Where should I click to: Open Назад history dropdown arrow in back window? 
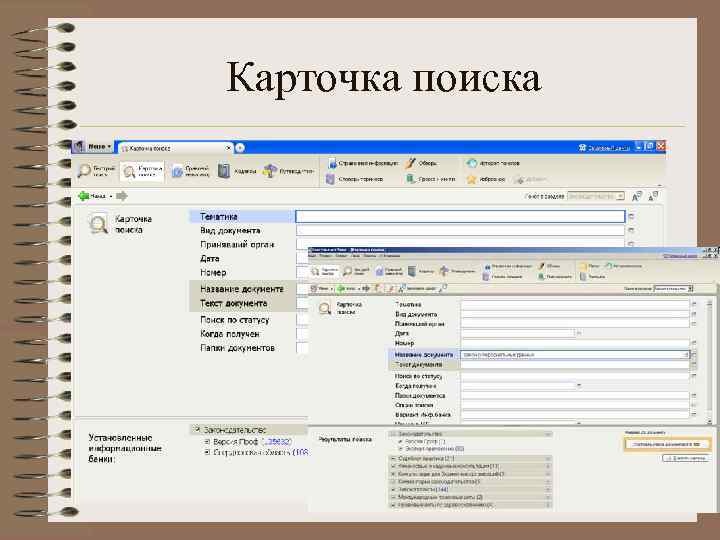pos(111,197)
